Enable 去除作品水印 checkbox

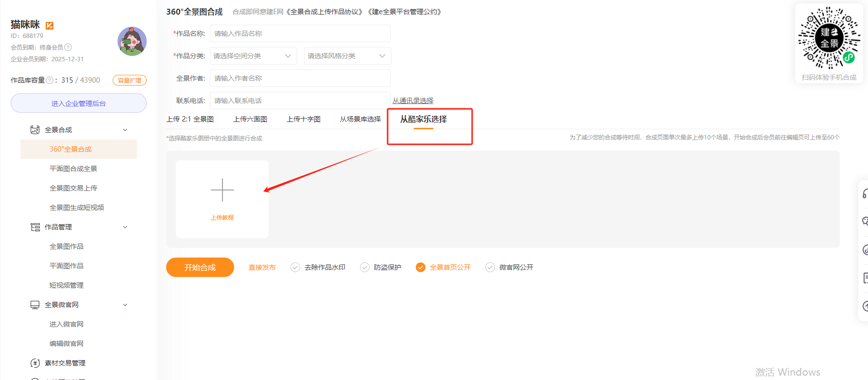tap(295, 267)
